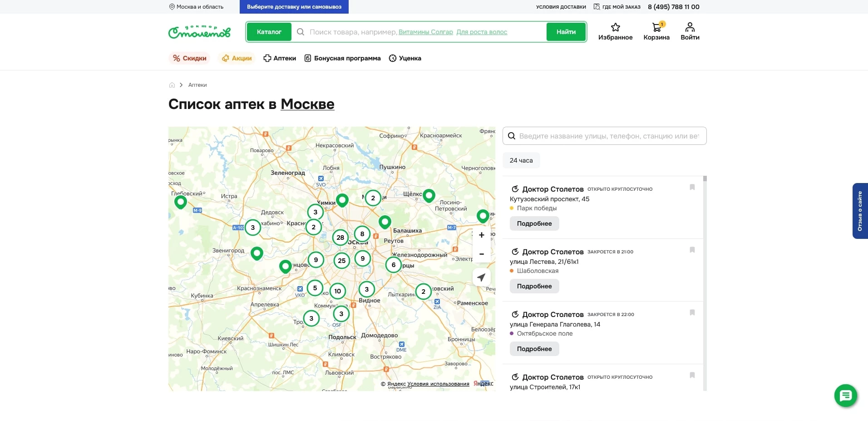Select the Аптеки cross icon in navigation
This screenshot has width=868, height=421.
tap(267, 58)
